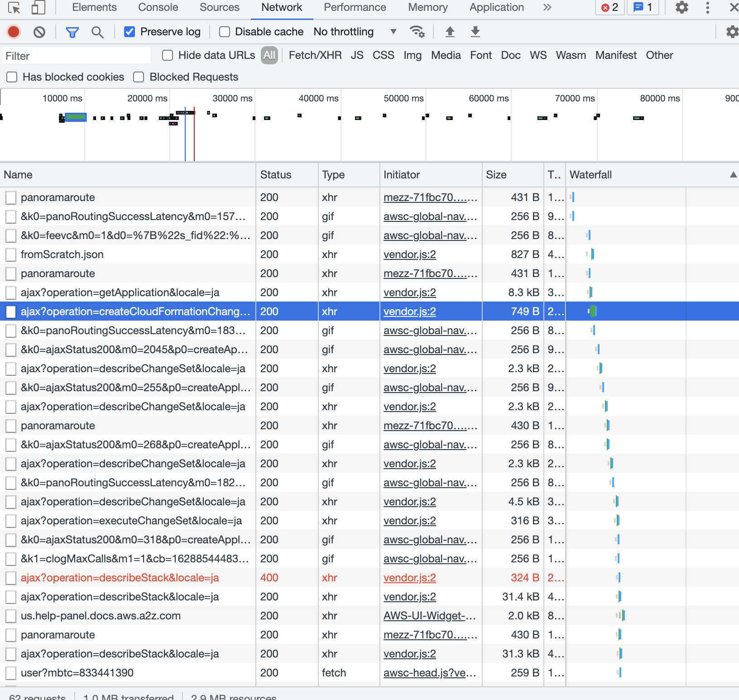The height and width of the screenshot is (700, 739).
Task: Activate the inspect element picker icon
Action: [x=14, y=8]
